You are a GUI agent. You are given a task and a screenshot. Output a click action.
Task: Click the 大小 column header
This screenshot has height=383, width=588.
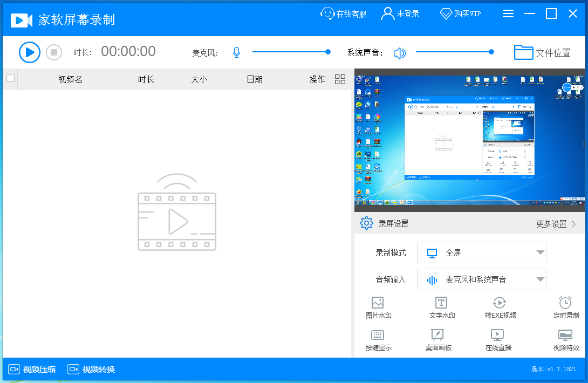pos(199,79)
